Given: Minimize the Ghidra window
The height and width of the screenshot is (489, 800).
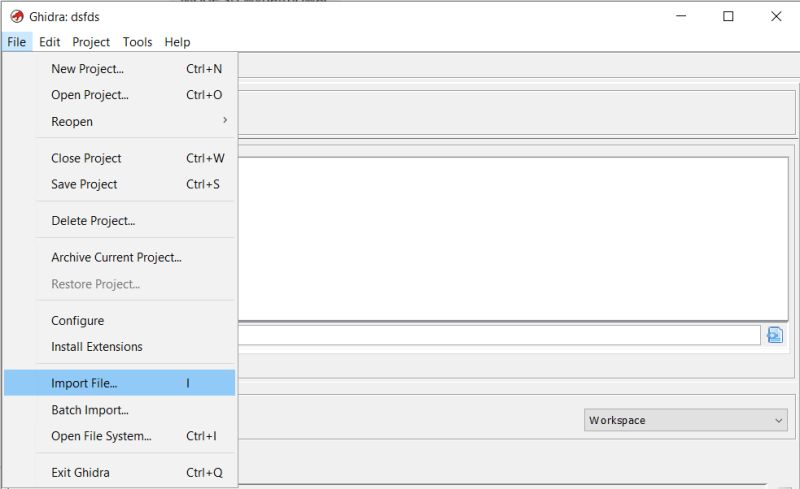Looking at the screenshot, I should click(681, 16).
